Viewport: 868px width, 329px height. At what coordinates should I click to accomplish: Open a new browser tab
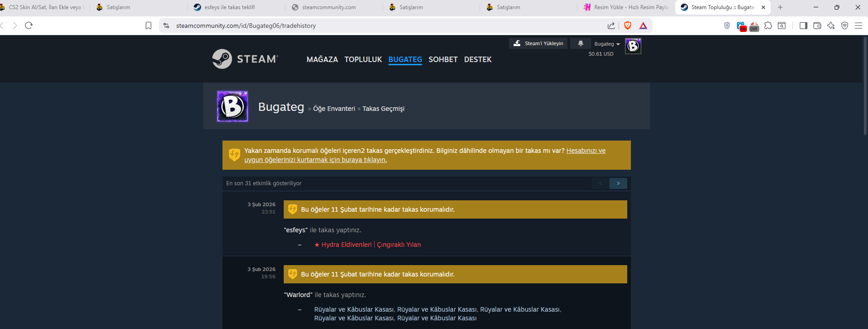[780, 7]
